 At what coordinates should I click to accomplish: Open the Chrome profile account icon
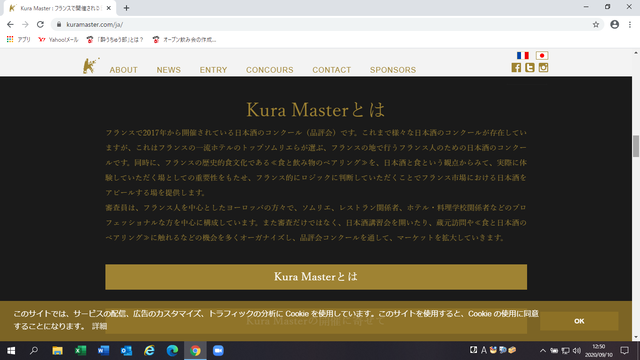coord(614,24)
